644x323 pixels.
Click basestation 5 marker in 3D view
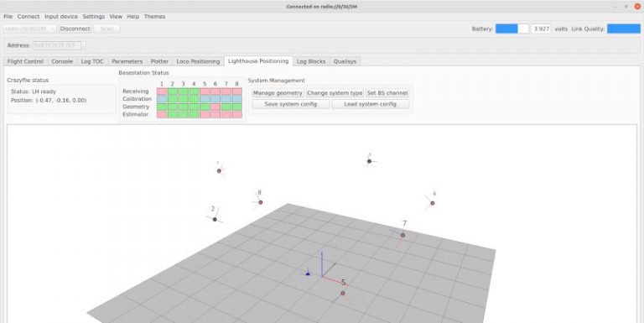coord(342,293)
